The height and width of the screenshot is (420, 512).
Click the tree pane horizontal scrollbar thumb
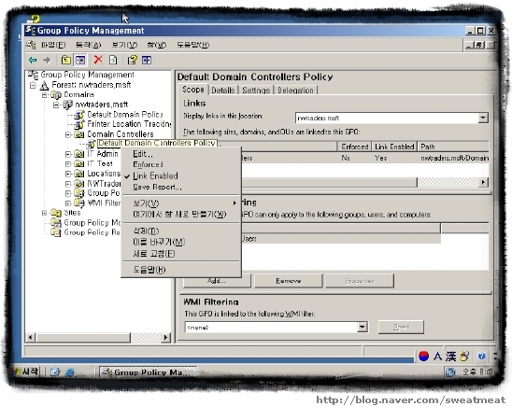tap(83, 338)
